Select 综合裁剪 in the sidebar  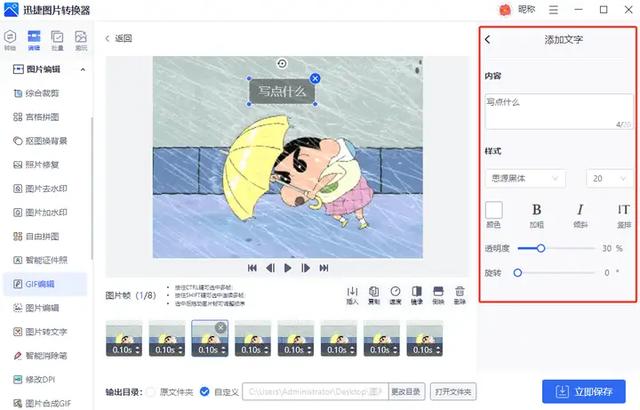pyautogui.click(x=37, y=93)
